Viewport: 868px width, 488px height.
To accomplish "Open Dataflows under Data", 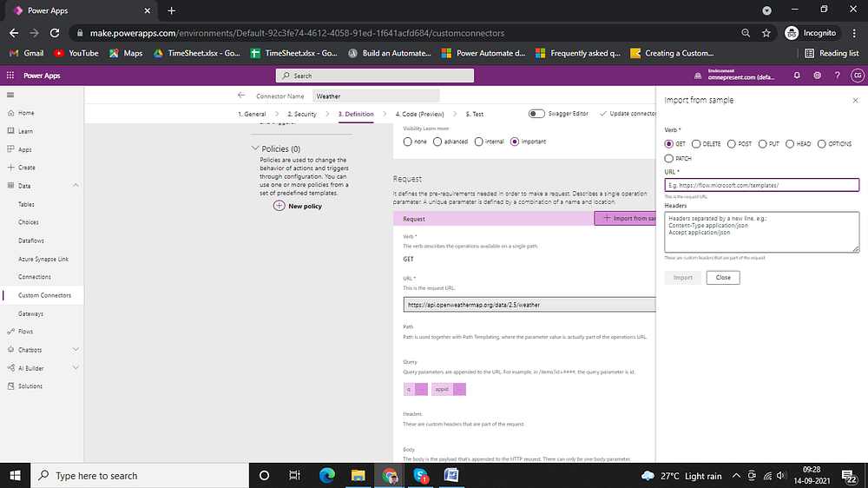I will [31, 241].
